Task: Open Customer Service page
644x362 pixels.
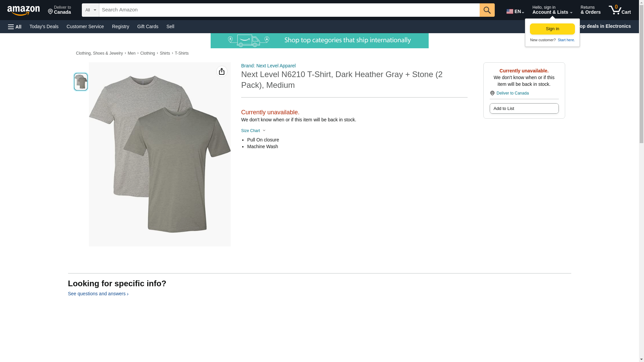Action: click(85, 26)
